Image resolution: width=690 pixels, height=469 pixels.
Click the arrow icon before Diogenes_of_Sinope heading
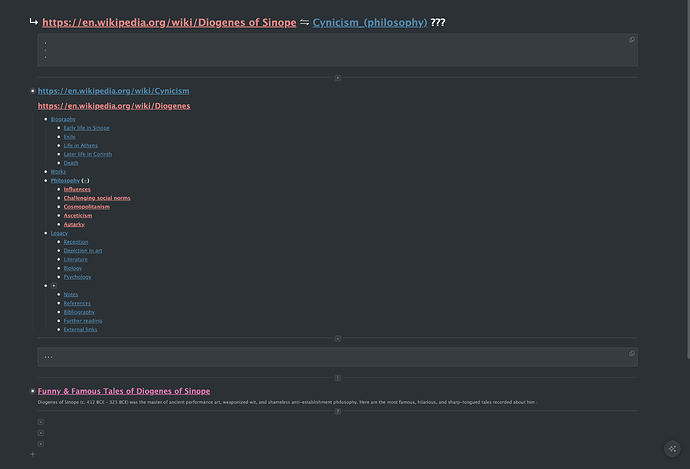tap(34, 22)
